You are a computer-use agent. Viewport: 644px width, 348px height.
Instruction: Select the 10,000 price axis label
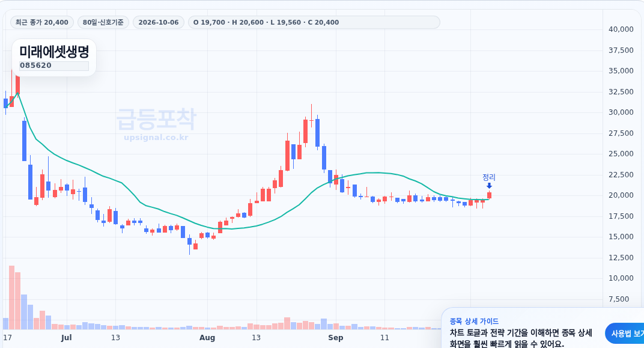tap(621, 278)
